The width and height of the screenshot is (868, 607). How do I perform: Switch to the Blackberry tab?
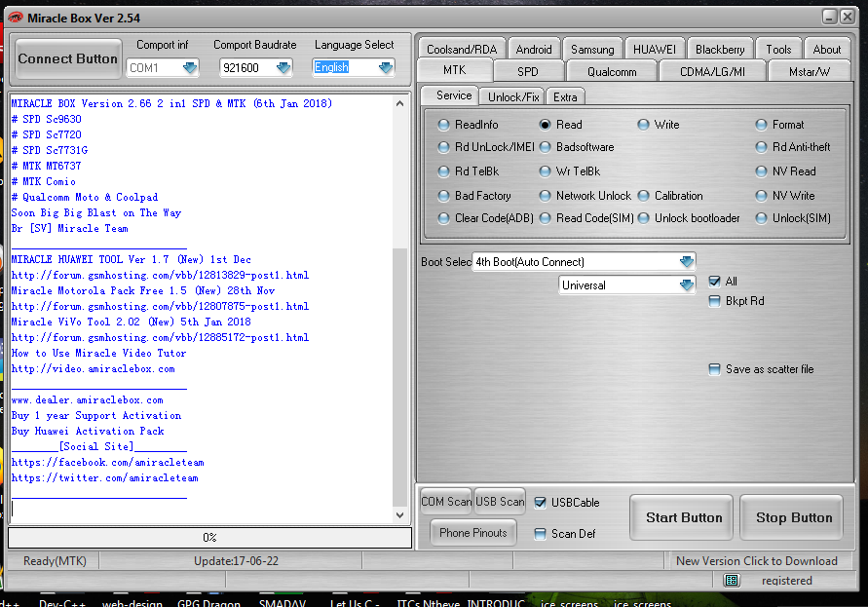pos(720,49)
